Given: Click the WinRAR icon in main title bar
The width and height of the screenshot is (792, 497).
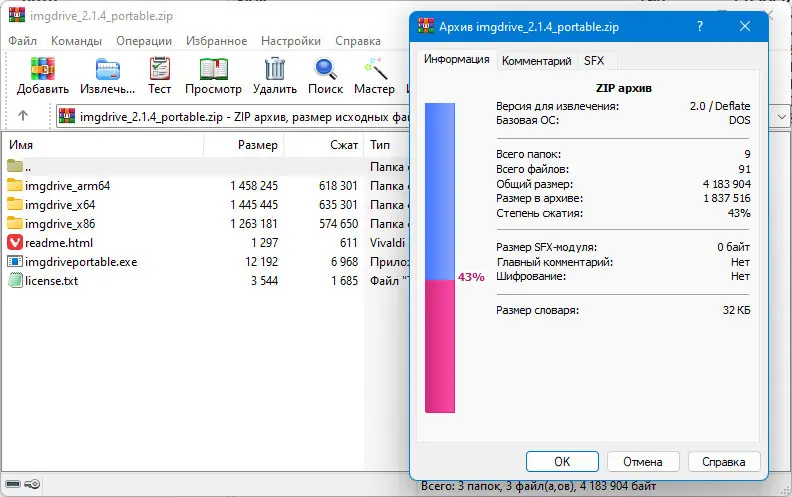Looking at the screenshot, I should (x=17, y=15).
